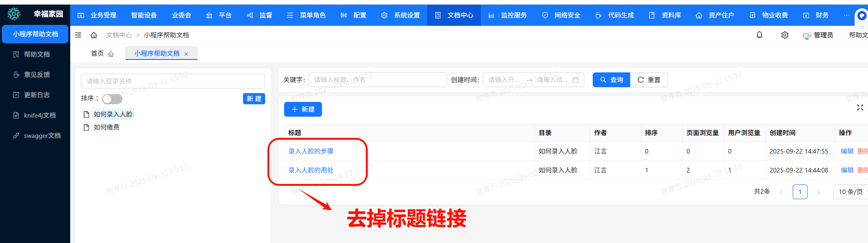Open the 文档中心 top menu
This screenshot has height=243, width=868.
(454, 15)
